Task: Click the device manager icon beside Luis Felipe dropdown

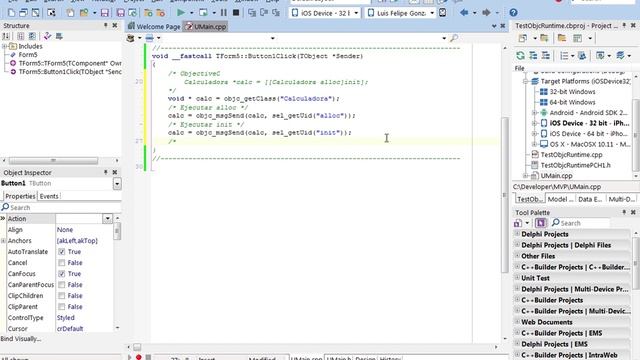Action: [x=442, y=13]
